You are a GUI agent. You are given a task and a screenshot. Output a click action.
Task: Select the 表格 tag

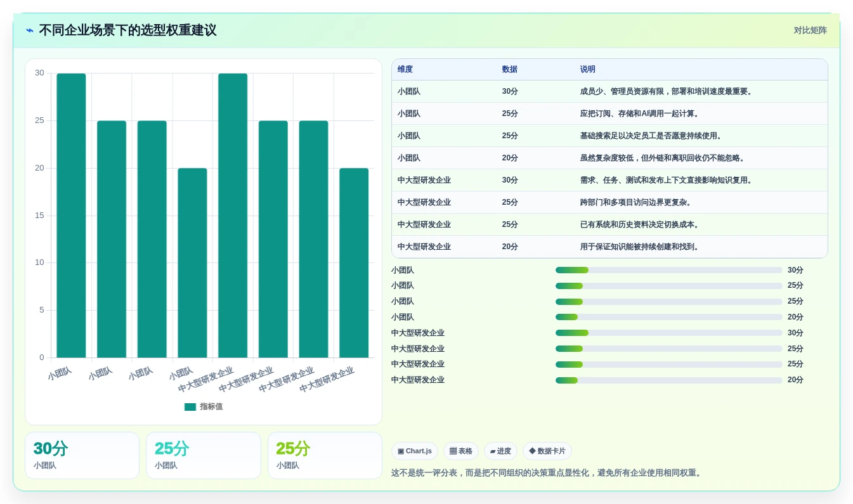tap(461, 451)
